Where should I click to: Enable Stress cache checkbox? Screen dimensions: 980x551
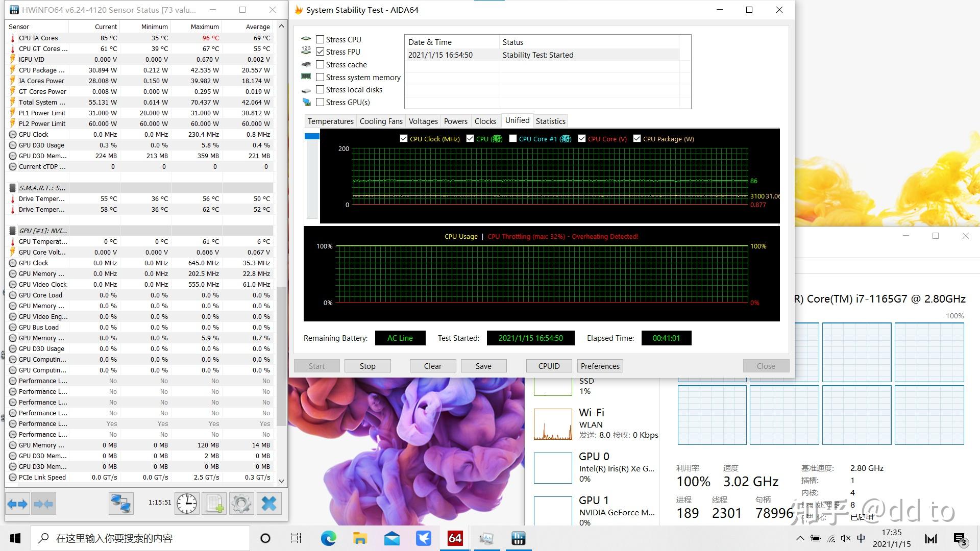pyautogui.click(x=320, y=64)
